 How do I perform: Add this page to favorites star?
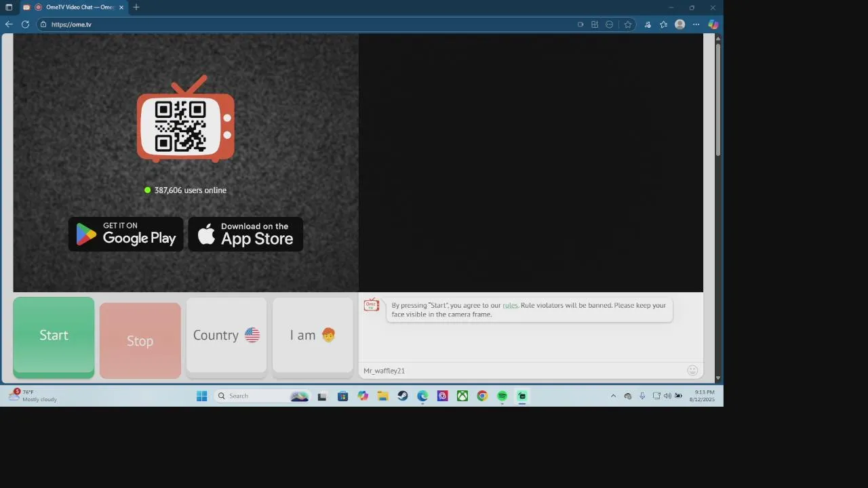point(628,24)
